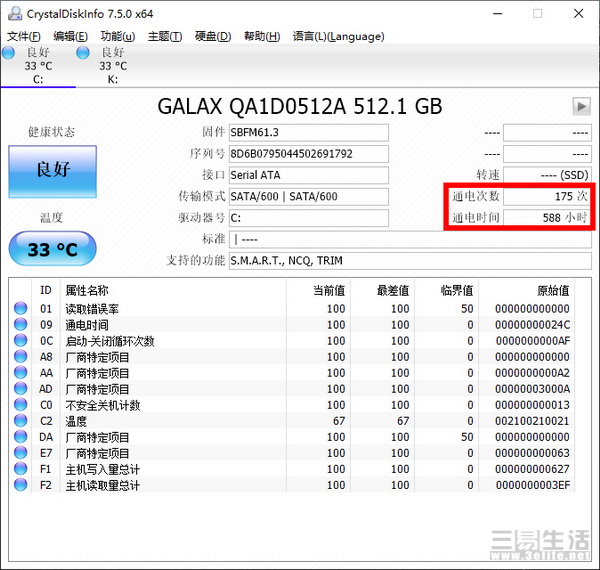This screenshot has width=600, height=570.
Task: Click the supported features field S.M.A.R.T., NCQ, TRIM
Action: point(410,261)
